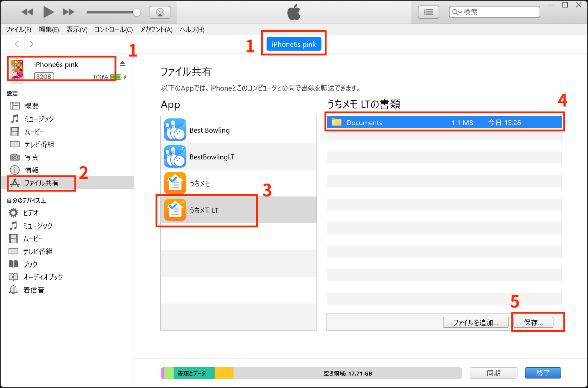This screenshot has width=588, height=388.
Task: Adjust the volume slider knob
Action: (136, 12)
